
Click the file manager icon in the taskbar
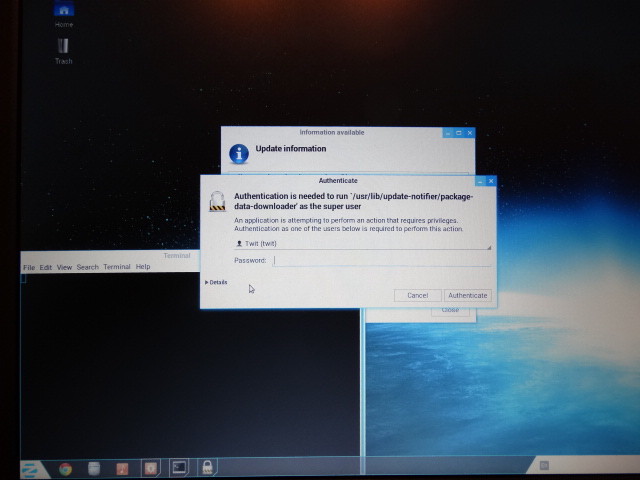93,467
